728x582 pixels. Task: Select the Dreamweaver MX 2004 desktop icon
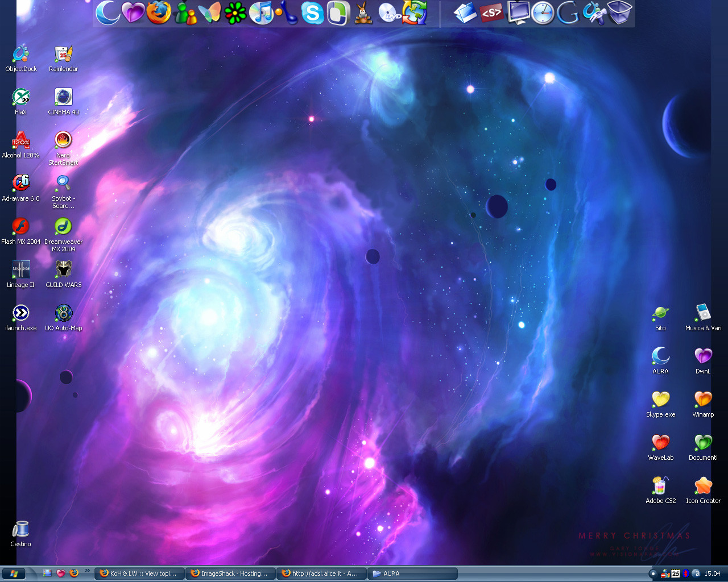tap(64, 235)
